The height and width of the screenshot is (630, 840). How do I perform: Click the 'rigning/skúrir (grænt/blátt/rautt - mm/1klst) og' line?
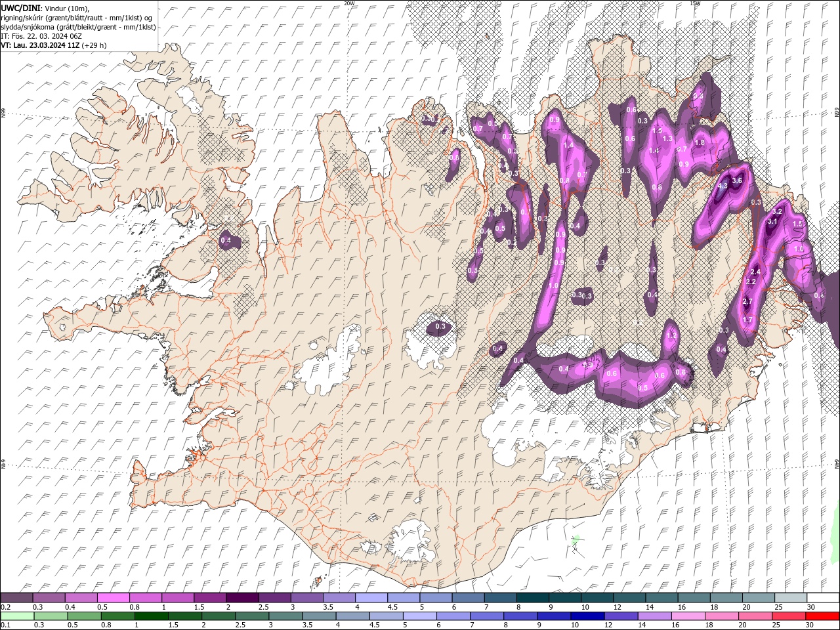[77, 17]
